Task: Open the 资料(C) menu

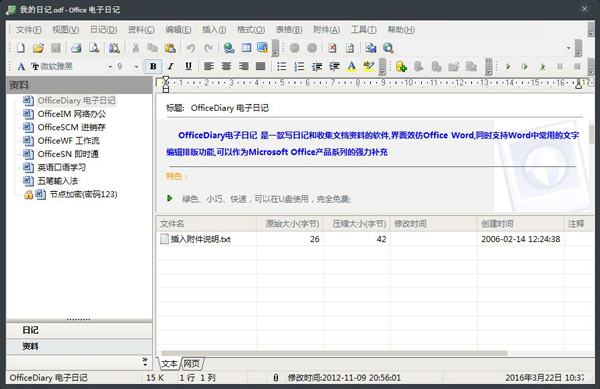Action: (141, 30)
